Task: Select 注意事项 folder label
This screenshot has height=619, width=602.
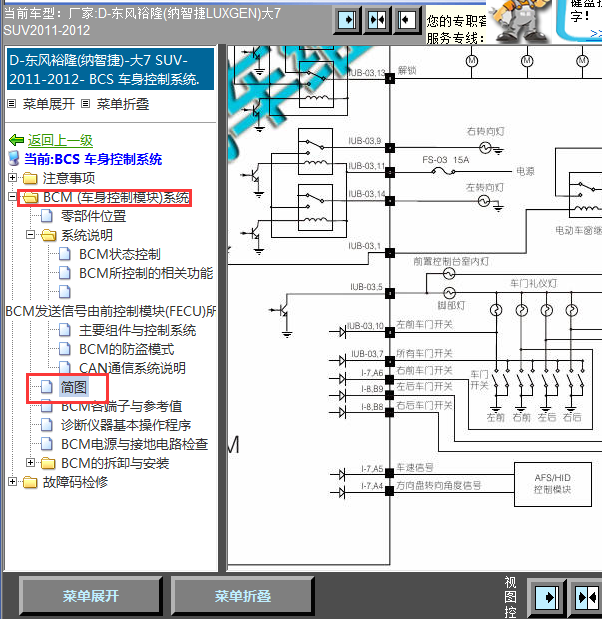Action: coord(69,178)
